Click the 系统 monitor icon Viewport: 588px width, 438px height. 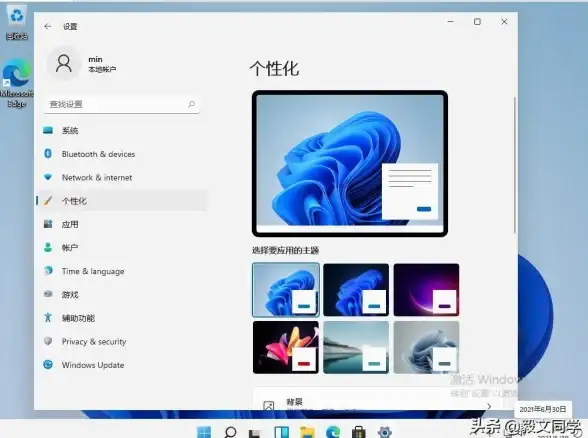pos(48,130)
